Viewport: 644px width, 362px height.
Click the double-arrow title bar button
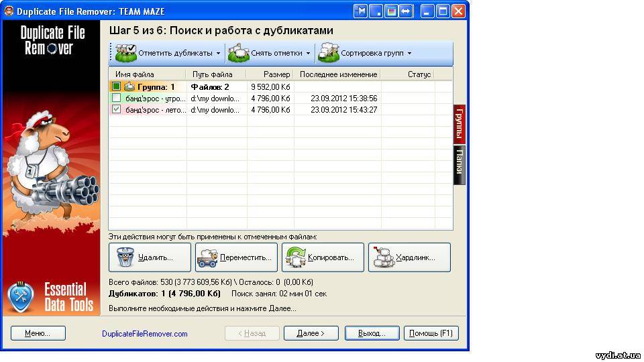click(406, 11)
